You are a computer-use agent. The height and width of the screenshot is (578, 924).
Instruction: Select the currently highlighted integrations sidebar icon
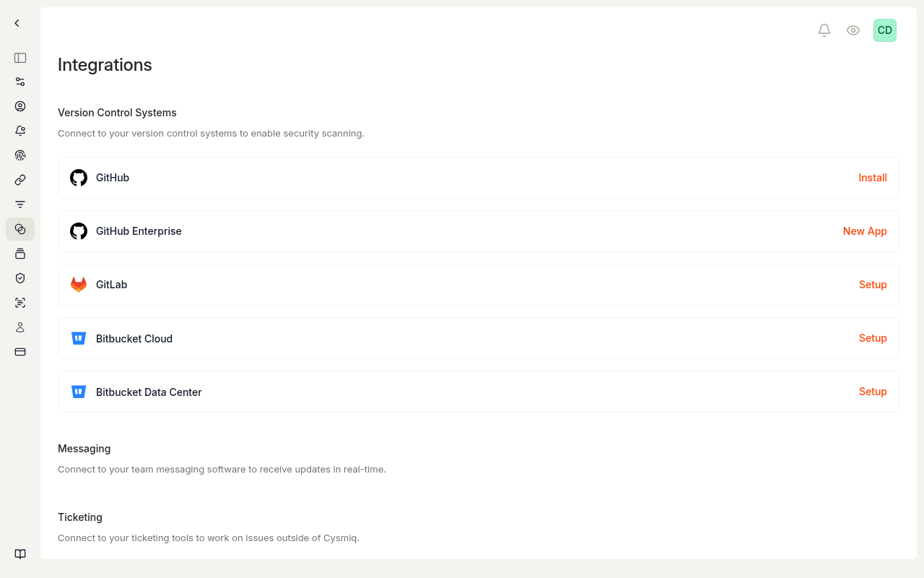coord(19,229)
